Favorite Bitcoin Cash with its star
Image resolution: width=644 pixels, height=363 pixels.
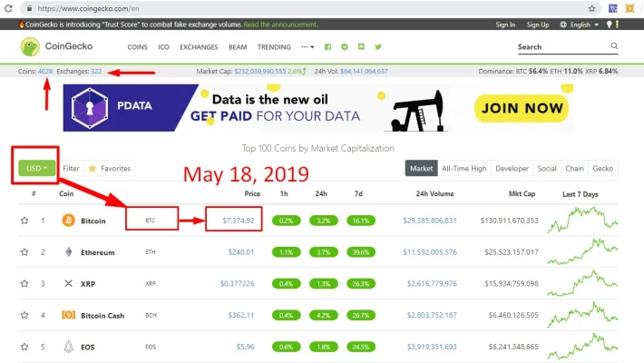pos(24,315)
